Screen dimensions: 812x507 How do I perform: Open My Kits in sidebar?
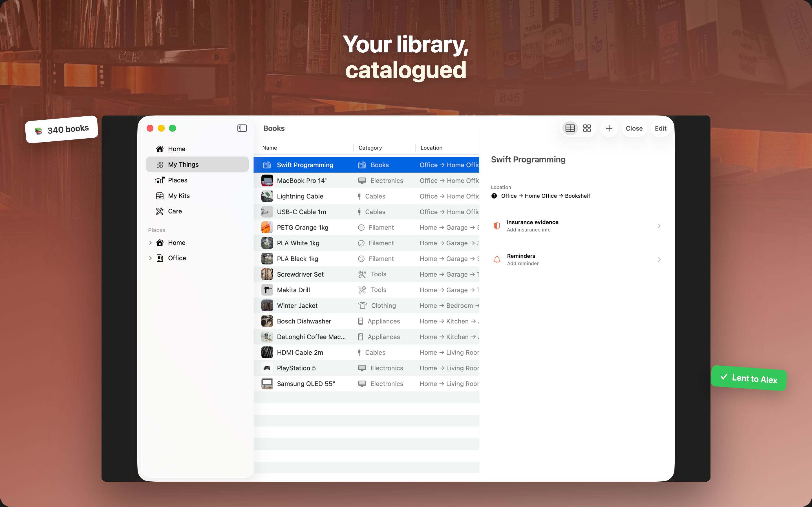pyautogui.click(x=197, y=196)
